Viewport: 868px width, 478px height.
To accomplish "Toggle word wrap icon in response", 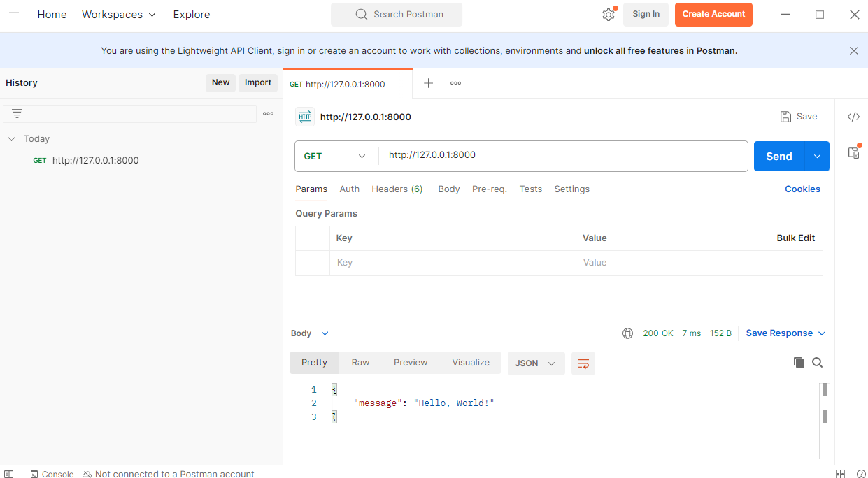I will [x=583, y=363].
